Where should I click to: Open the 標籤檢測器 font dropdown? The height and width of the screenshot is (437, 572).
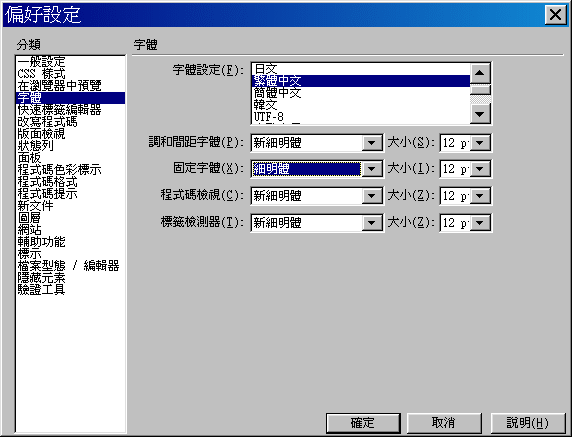click(372, 223)
